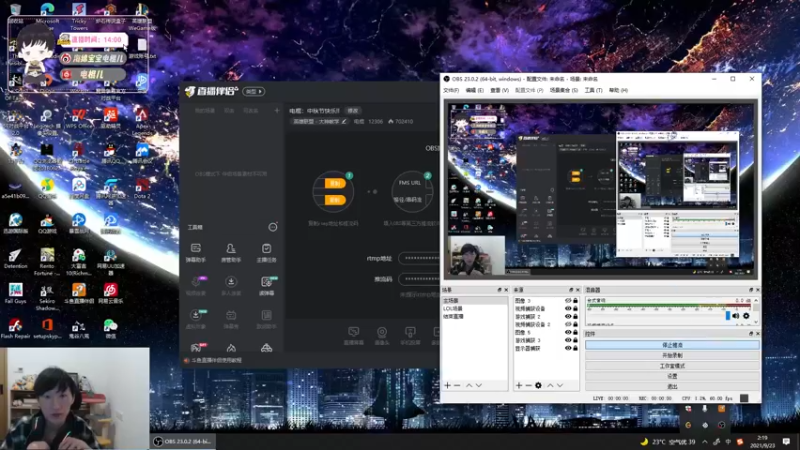Click the stream key masked input field
The image size is (800, 450).
(x=419, y=279)
